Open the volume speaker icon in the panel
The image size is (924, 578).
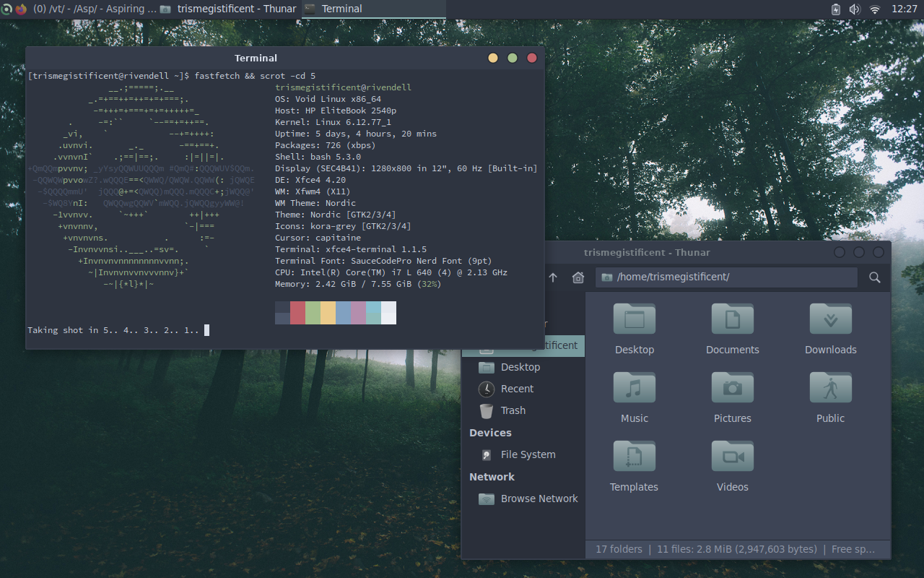click(x=855, y=9)
